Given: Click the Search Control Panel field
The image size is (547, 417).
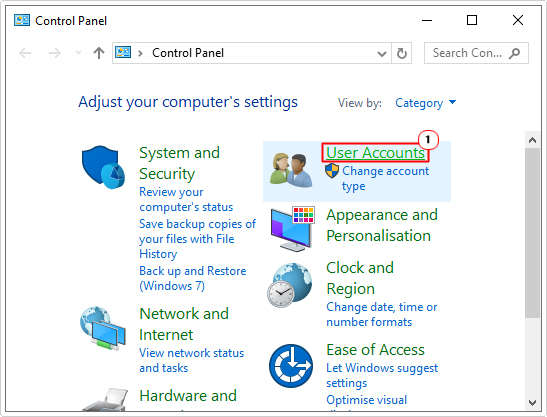Looking at the screenshot, I should point(476,53).
